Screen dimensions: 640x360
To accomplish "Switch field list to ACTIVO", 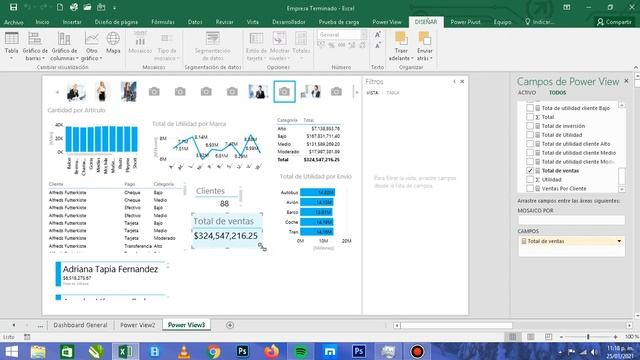I will tap(527, 93).
